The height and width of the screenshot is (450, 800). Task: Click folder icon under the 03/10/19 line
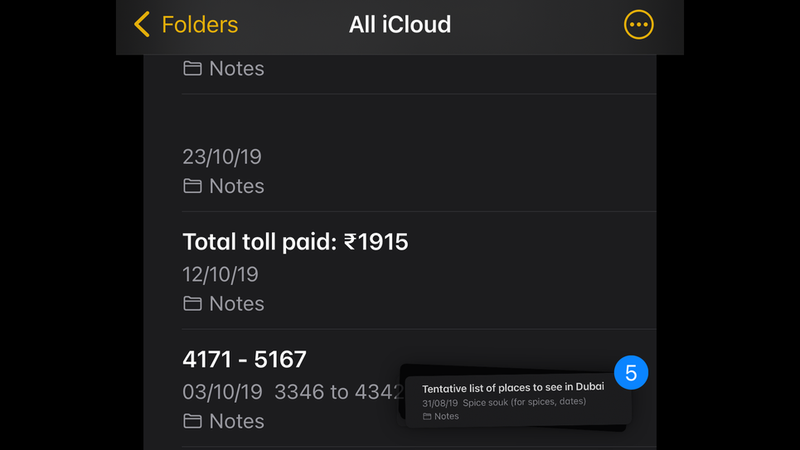(x=192, y=421)
